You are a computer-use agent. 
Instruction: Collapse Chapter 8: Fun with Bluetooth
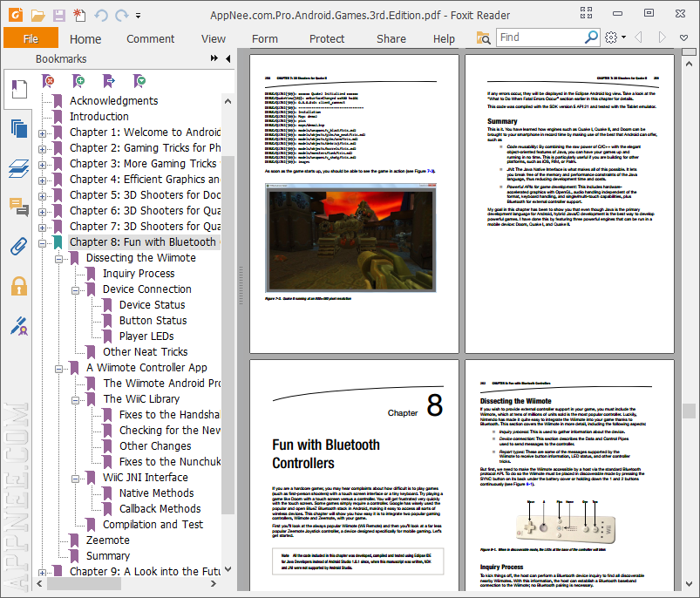(42, 243)
